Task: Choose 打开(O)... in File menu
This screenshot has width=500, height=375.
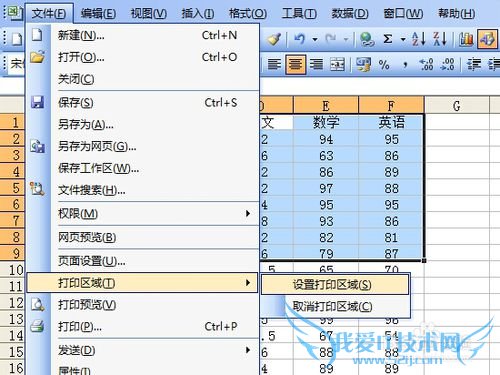Action: [x=143, y=57]
